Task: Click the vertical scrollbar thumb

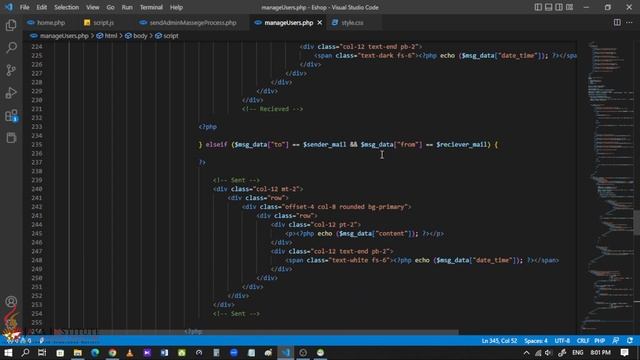Action: pyautogui.click(x=636, y=222)
